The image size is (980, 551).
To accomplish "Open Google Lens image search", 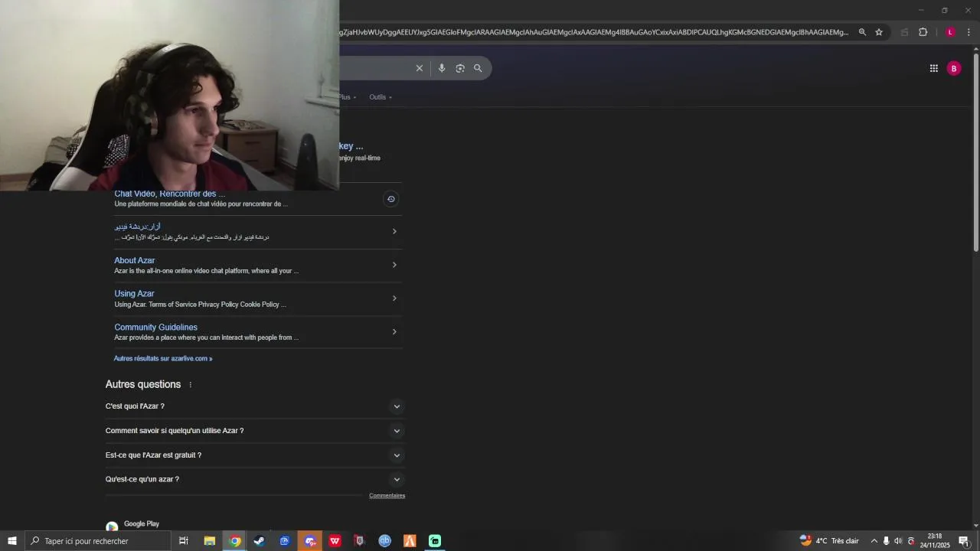I will click(460, 68).
